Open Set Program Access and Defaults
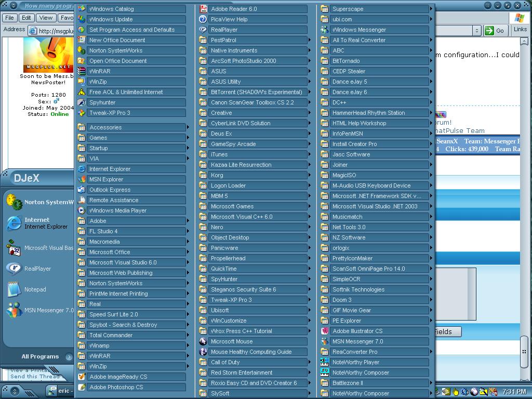 click(131, 30)
